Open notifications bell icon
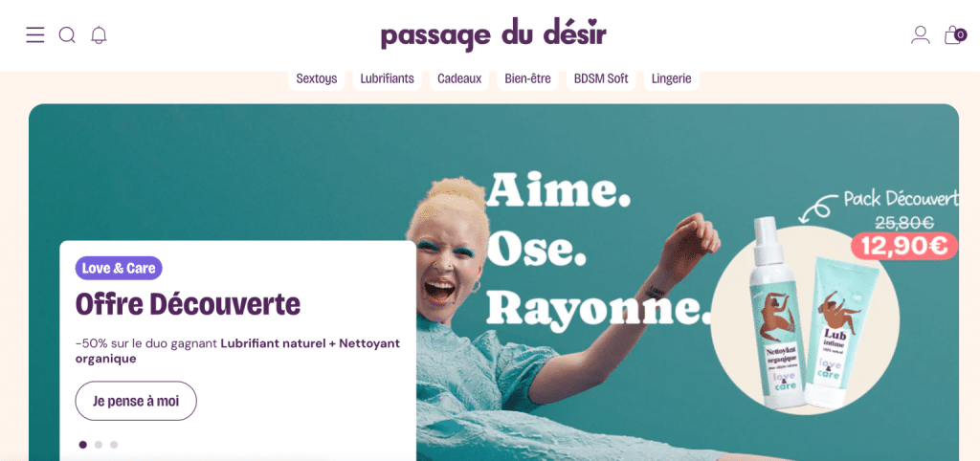 coord(99,35)
